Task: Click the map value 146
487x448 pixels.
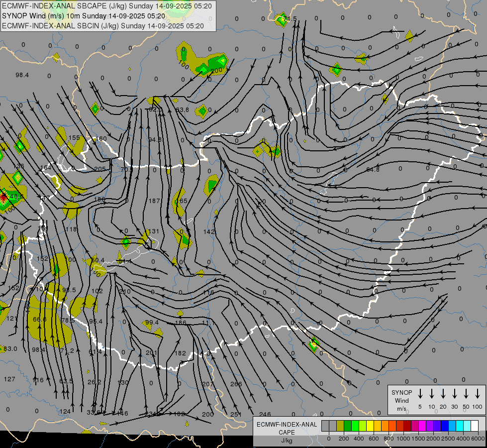Action: click(121, 414)
